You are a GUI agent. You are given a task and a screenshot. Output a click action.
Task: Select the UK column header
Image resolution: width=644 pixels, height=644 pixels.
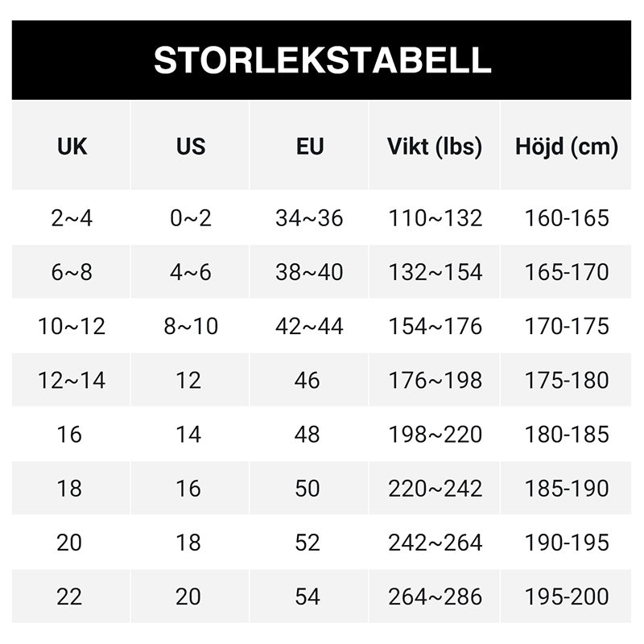72,147
